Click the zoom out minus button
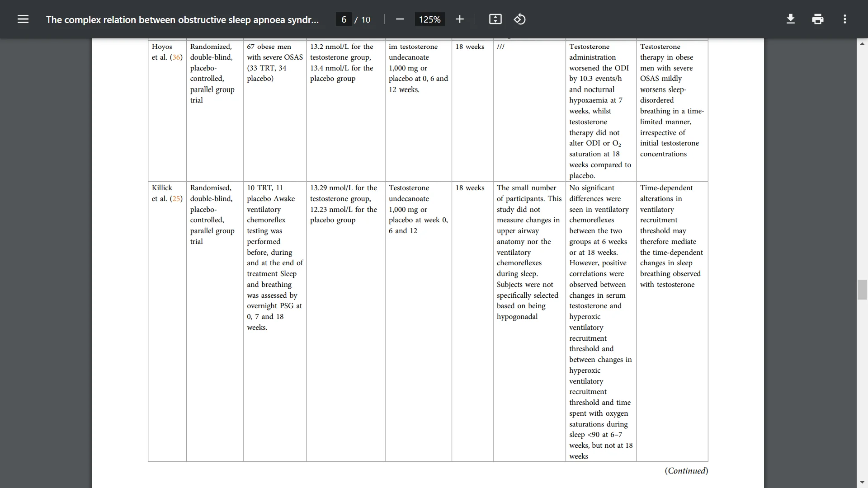Viewport: 868px width, 488px height. click(x=400, y=19)
